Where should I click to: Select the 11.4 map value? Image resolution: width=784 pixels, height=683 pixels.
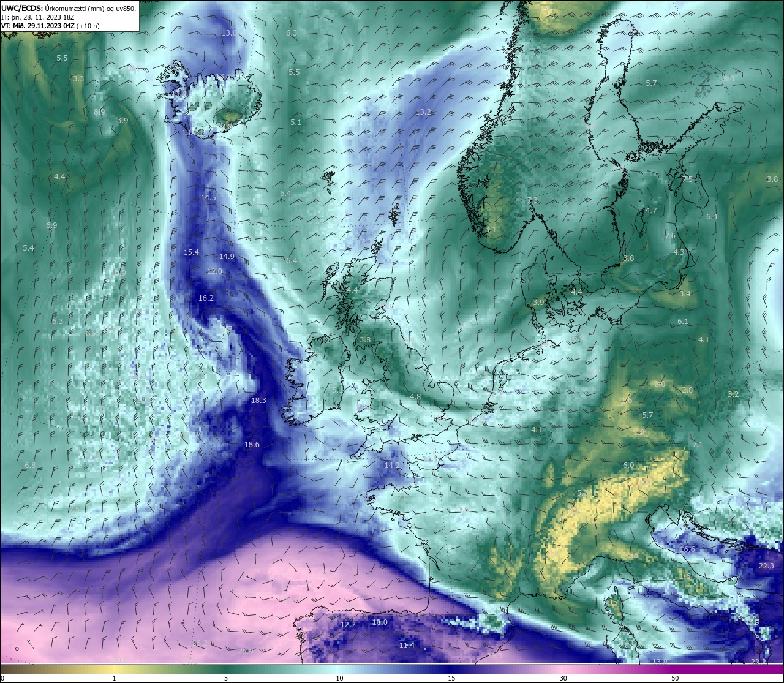pos(407,646)
